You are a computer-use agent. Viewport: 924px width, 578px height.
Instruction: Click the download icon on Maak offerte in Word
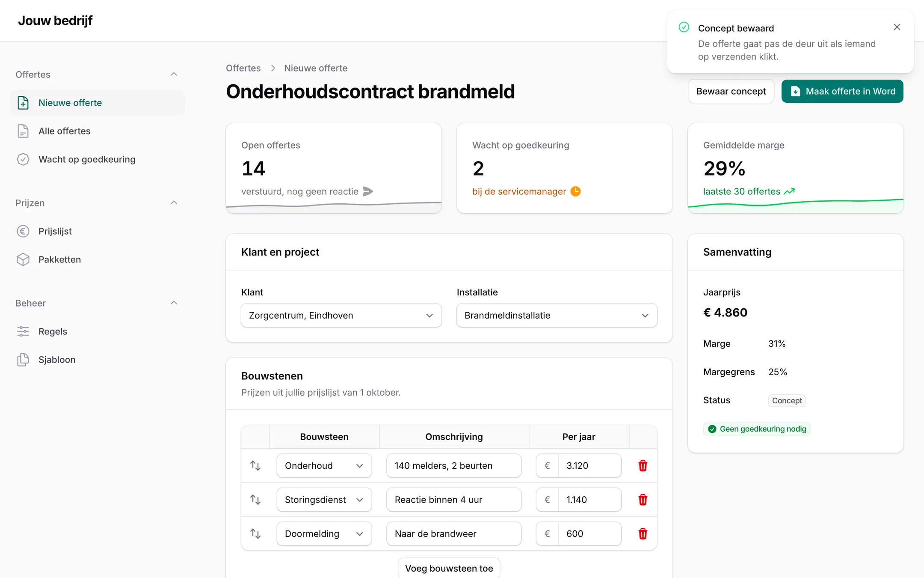[796, 91]
